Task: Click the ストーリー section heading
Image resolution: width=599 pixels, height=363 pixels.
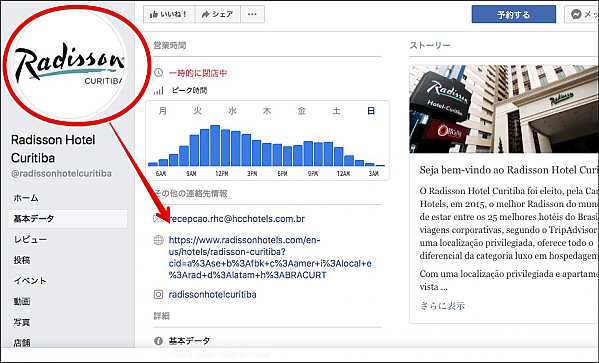Action: point(430,45)
